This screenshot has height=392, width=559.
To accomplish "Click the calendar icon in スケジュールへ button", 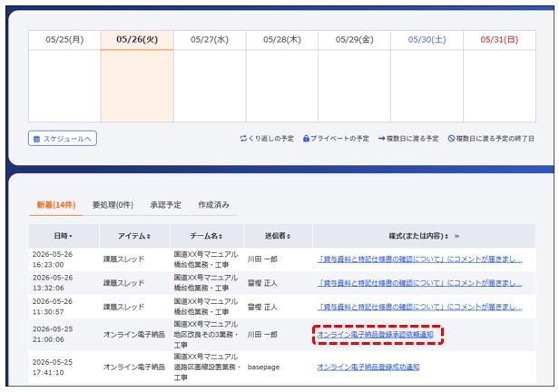I will point(36,139).
